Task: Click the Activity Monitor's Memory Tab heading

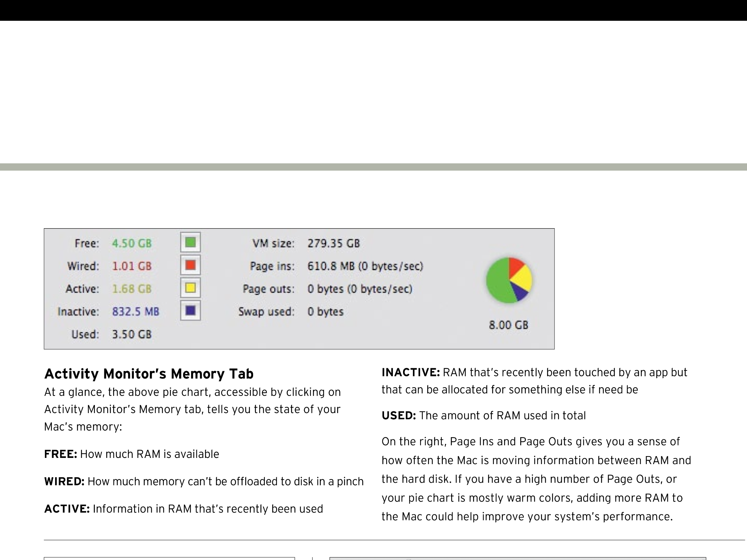Action: 149,374
